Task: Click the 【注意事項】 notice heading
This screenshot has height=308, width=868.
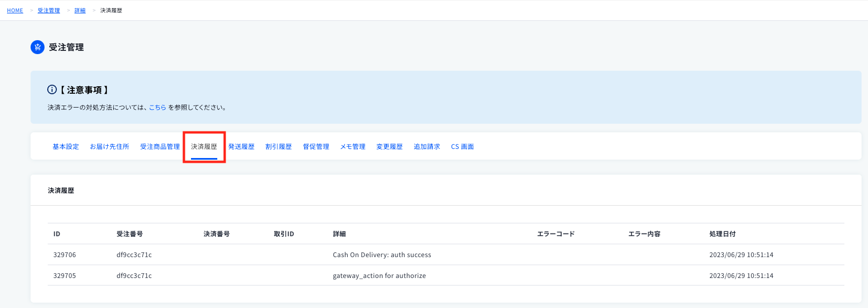Action: click(x=84, y=90)
